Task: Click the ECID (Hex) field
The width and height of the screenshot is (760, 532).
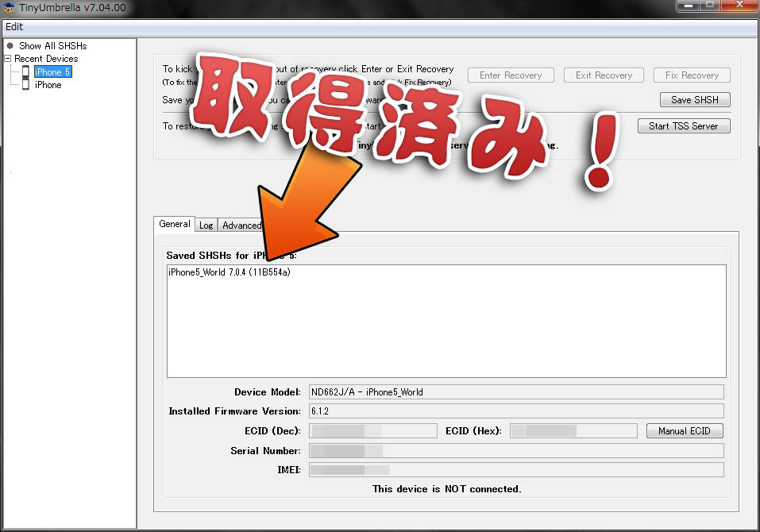Action: click(573, 430)
